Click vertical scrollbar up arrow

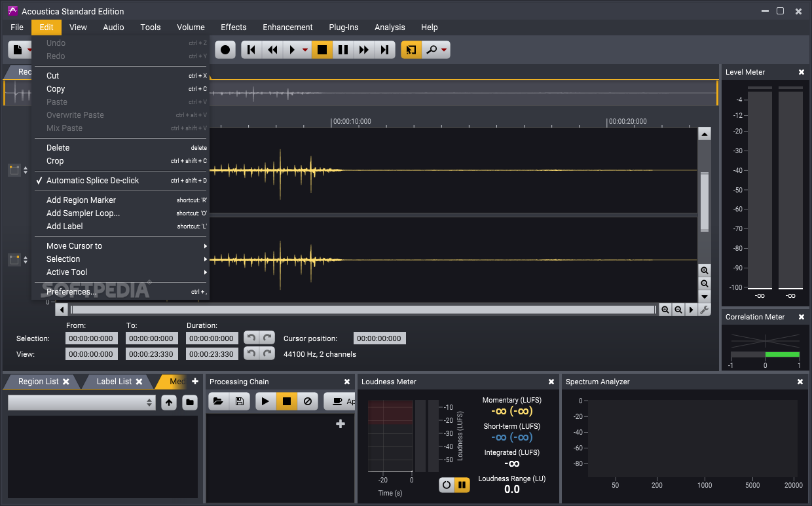(705, 134)
